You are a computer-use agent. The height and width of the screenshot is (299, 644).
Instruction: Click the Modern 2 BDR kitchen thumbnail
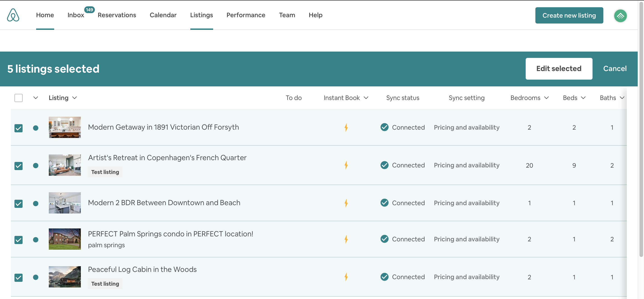point(65,203)
